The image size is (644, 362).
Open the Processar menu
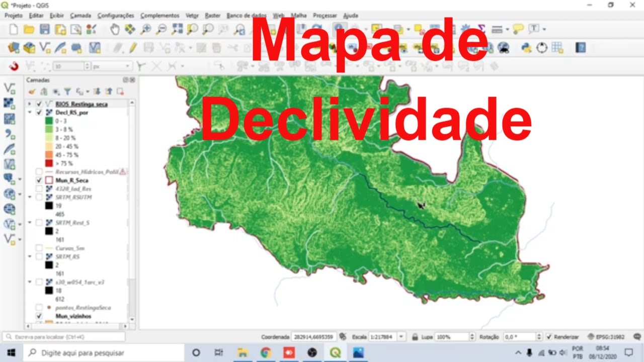[325, 16]
